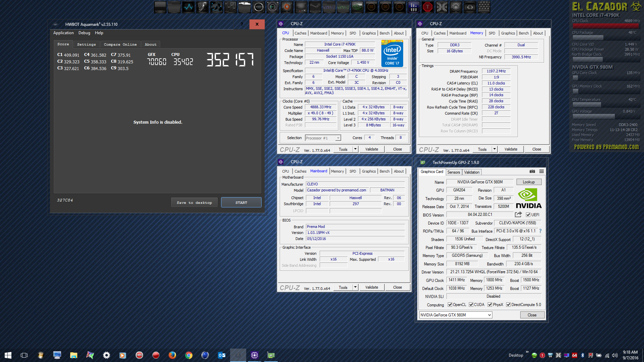Screen dimensions: 644x362
Task: Click the Link Width x16 field
Action: [333, 259]
